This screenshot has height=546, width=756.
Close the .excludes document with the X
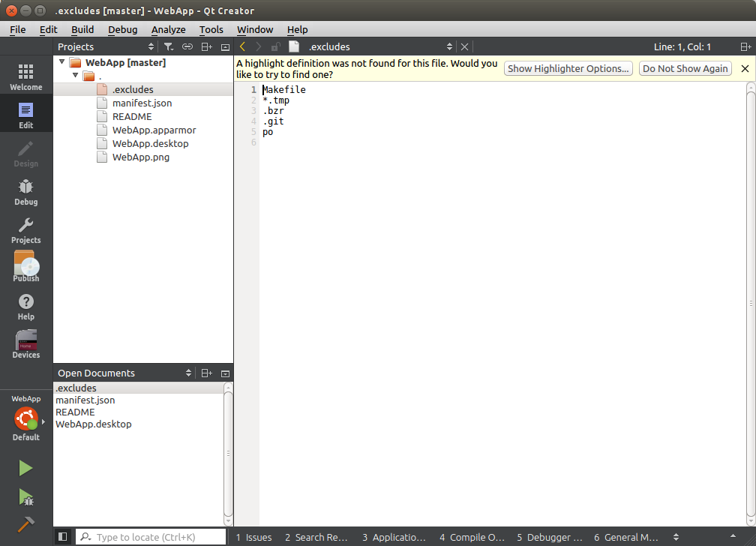click(464, 46)
